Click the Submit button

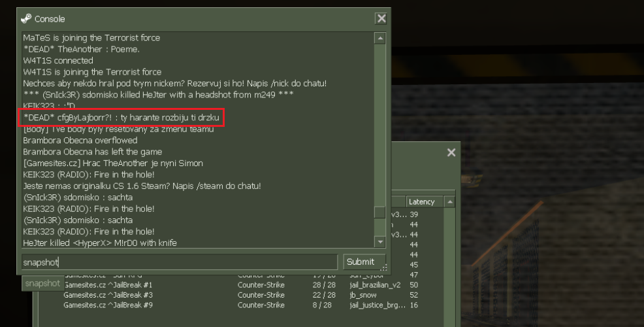[x=361, y=262]
